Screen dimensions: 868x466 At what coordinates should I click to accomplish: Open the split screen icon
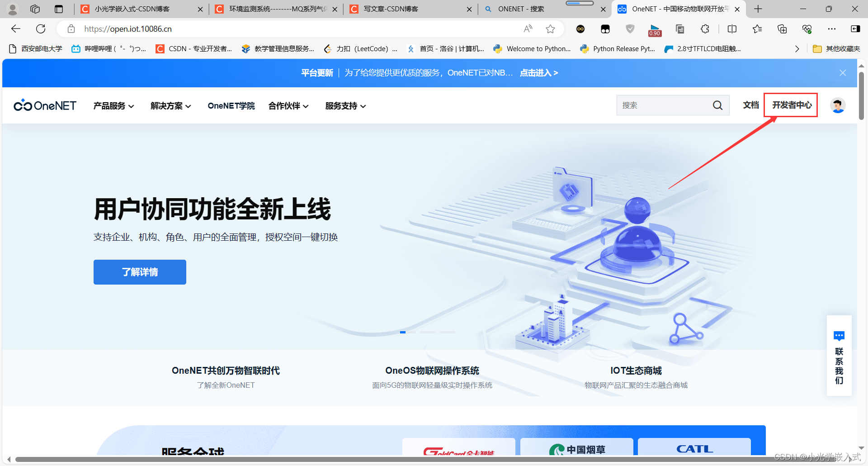point(732,29)
